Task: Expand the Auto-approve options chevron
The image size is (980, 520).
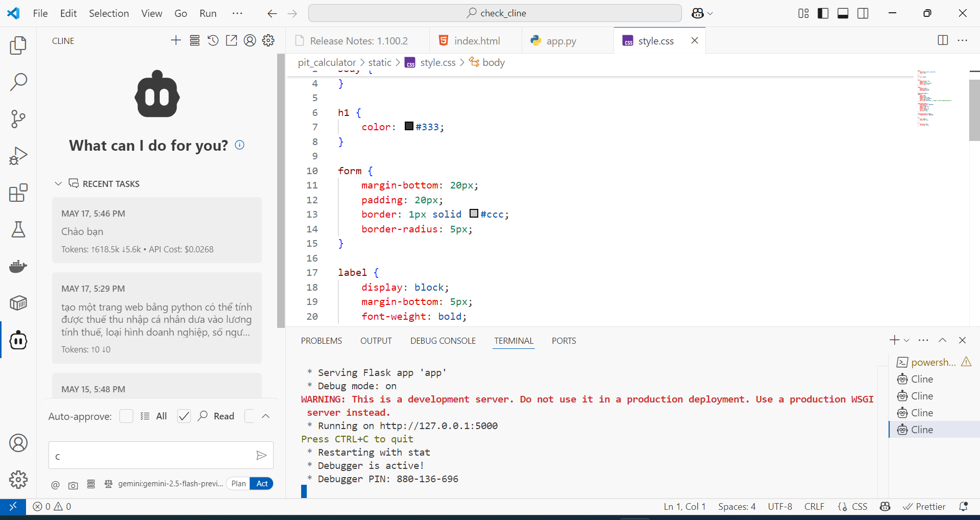Action: tap(265, 416)
